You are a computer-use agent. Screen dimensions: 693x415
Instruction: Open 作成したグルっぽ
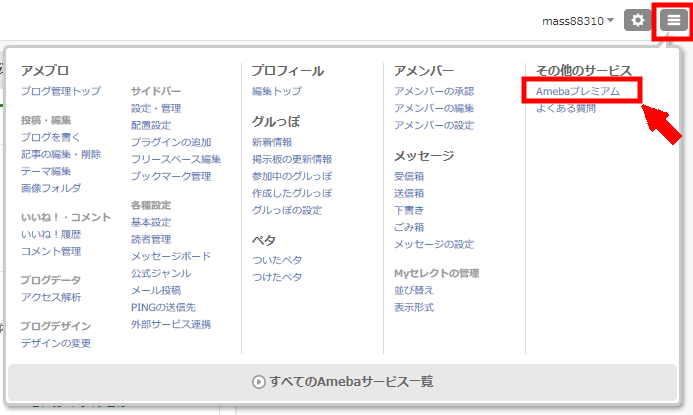[x=292, y=193]
